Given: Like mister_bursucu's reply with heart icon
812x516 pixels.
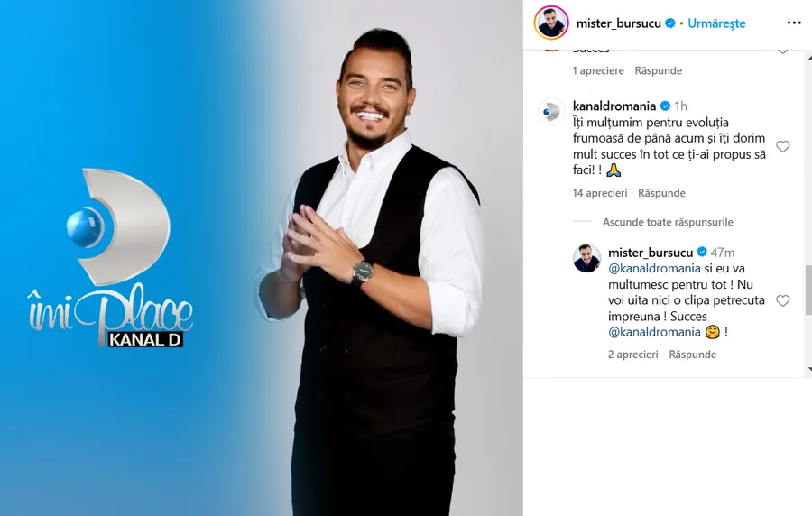Looking at the screenshot, I should tap(783, 300).
